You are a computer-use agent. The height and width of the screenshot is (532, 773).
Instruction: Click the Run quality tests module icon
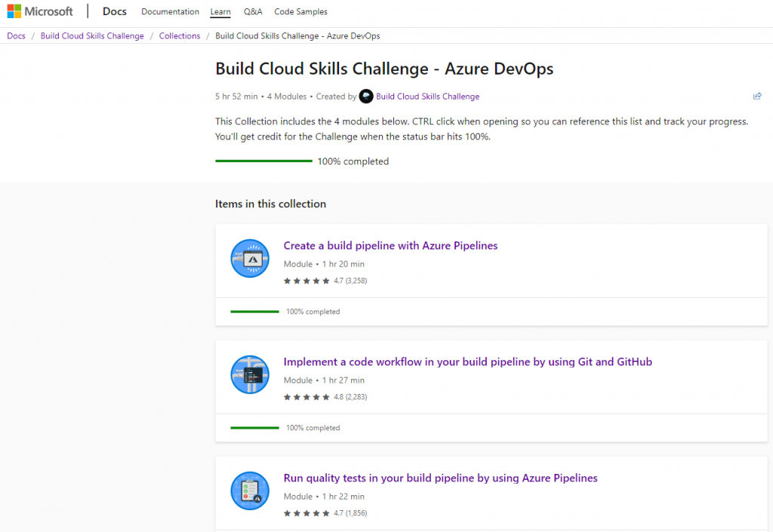[250, 490]
